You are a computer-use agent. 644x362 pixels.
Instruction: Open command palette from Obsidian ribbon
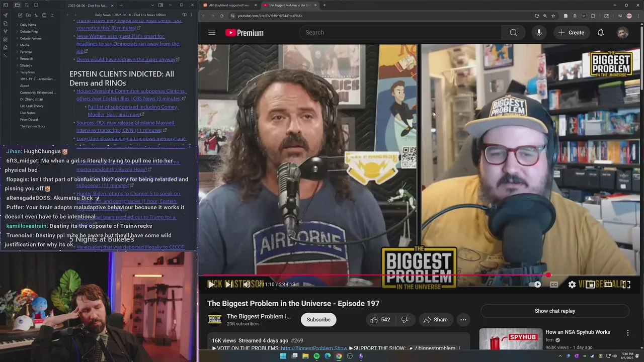[x=6, y=55]
